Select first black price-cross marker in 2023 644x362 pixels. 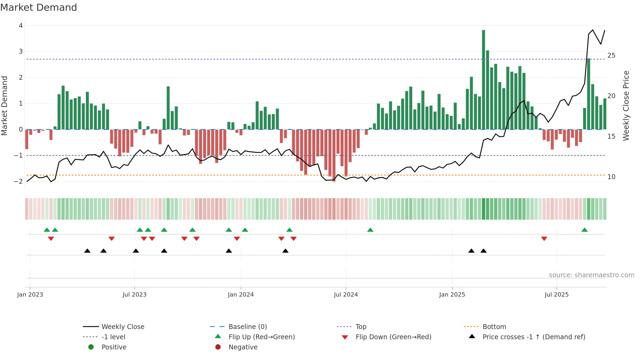click(x=87, y=251)
